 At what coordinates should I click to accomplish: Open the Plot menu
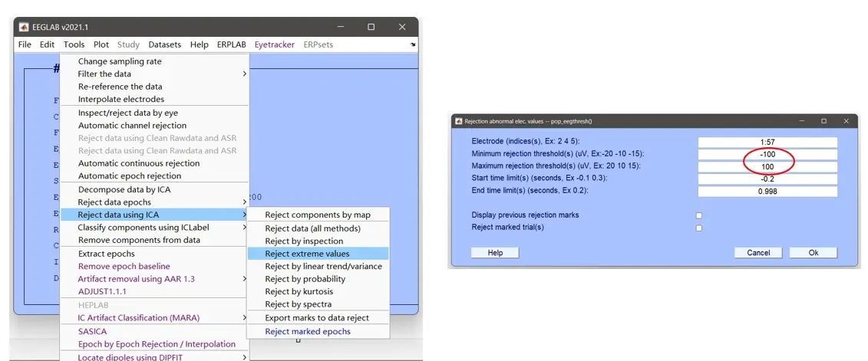[x=101, y=44]
